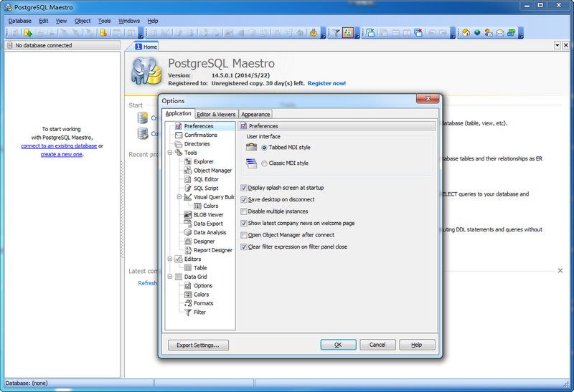Select the Filter item under Data Grid
Viewport: 574px width, 392px height.
tap(199, 312)
